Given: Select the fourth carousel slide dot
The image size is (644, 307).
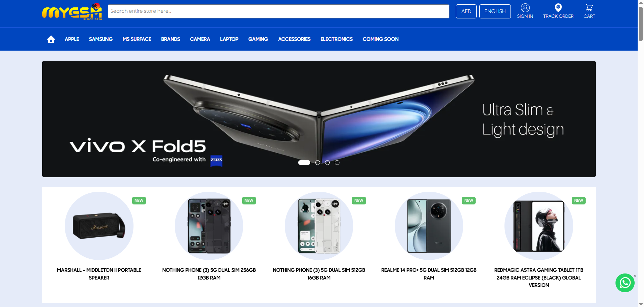Looking at the screenshot, I should (337, 163).
